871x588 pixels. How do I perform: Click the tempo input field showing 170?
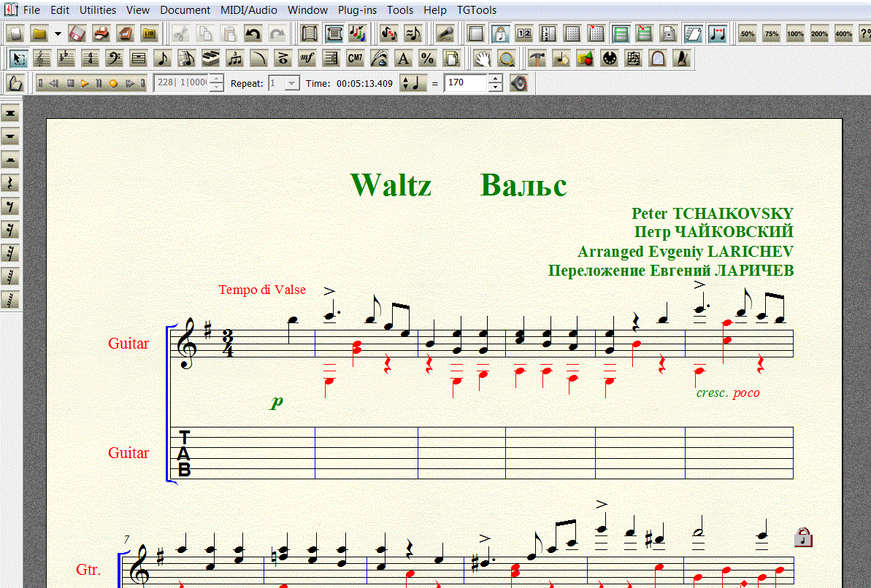pos(466,83)
